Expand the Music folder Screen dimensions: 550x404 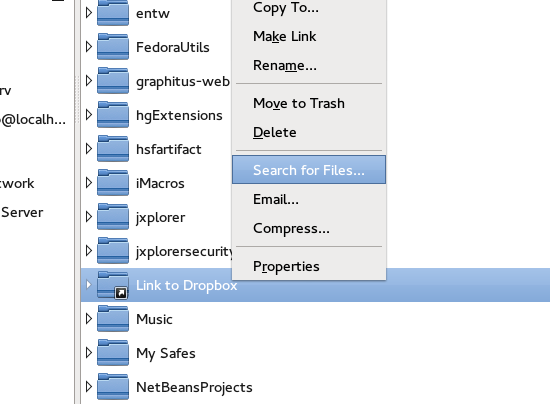pyautogui.click(x=89, y=319)
